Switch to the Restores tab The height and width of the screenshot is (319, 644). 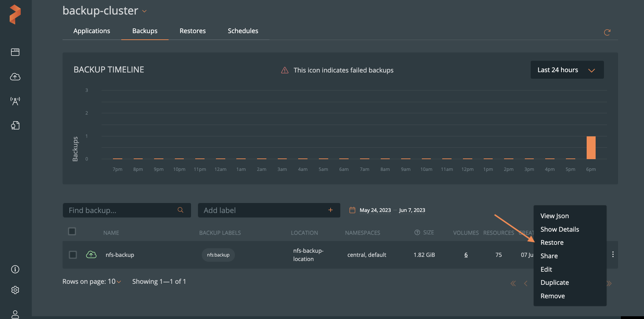[192, 31]
